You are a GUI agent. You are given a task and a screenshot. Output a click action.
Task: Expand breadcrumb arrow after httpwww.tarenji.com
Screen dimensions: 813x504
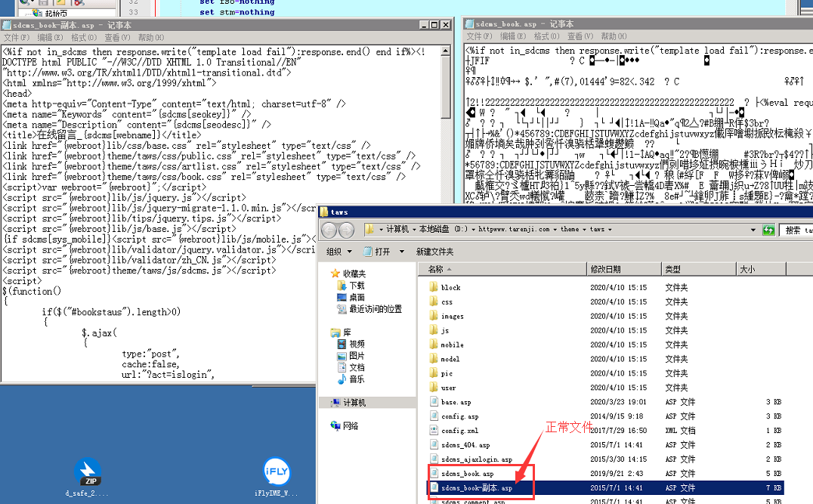[x=555, y=229]
